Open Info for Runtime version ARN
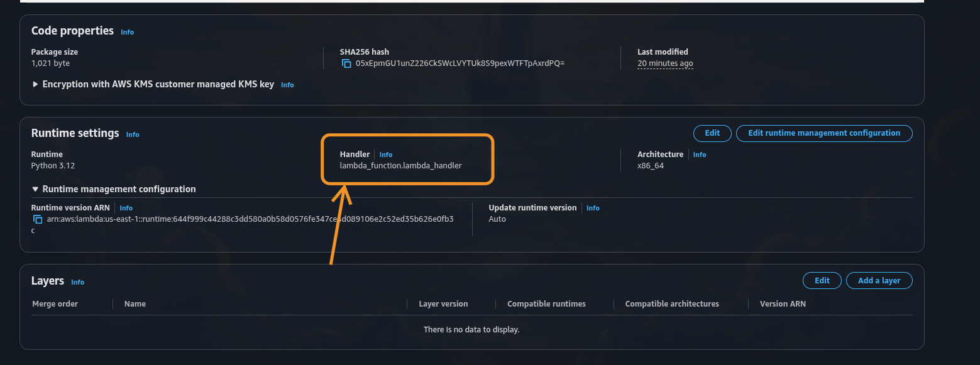This screenshot has height=365, width=980. [126, 208]
